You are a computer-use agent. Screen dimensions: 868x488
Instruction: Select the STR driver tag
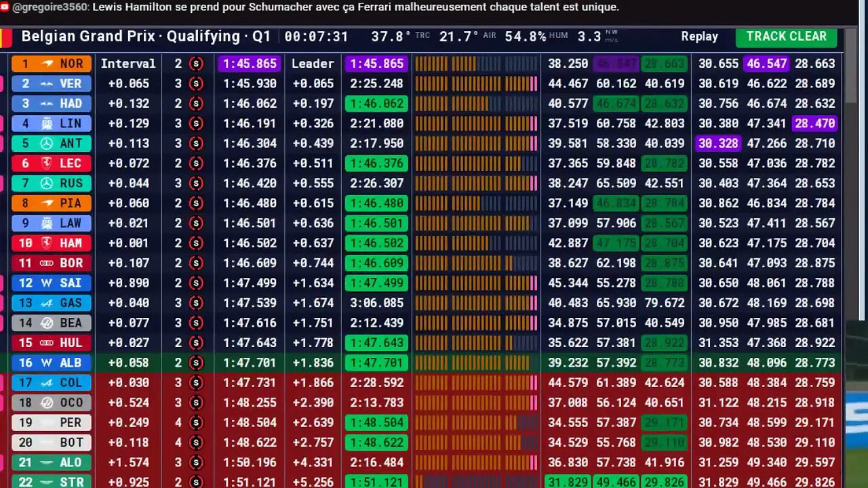point(51,482)
